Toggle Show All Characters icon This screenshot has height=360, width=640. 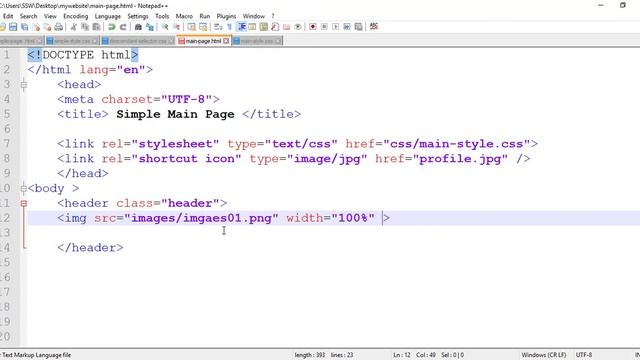click(229, 27)
